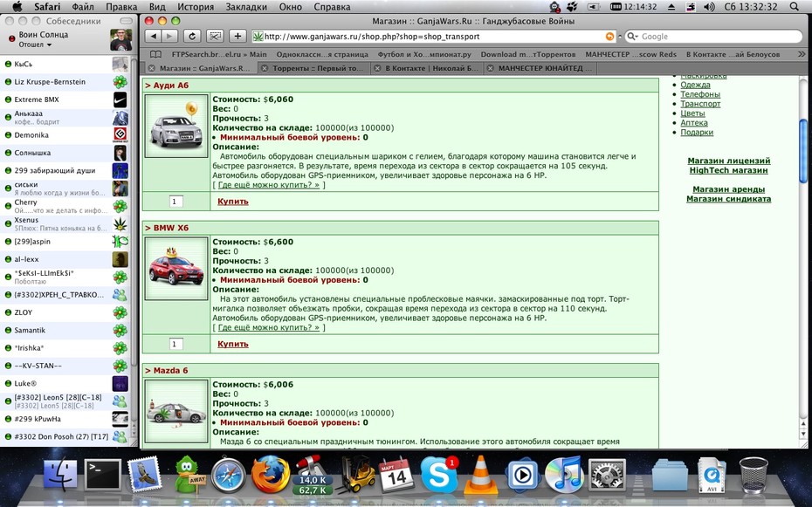Open the Отошел status dropdown
Viewport: 812px width, 507px height.
point(35,45)
